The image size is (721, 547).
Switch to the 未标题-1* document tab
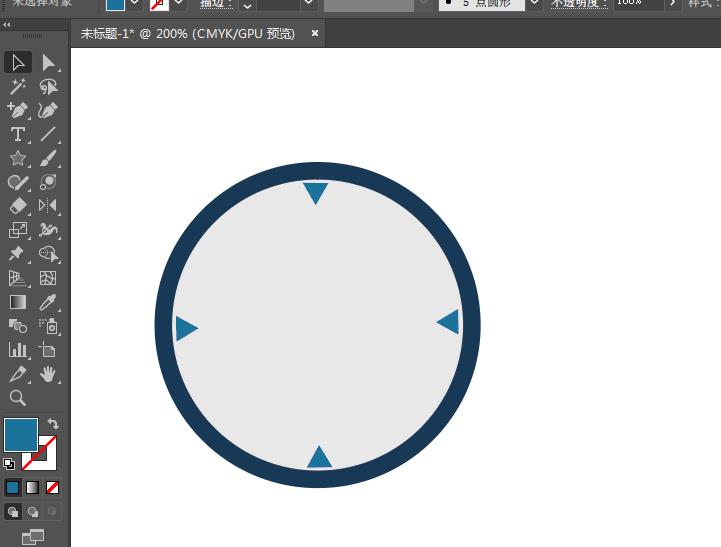(188, 34)
